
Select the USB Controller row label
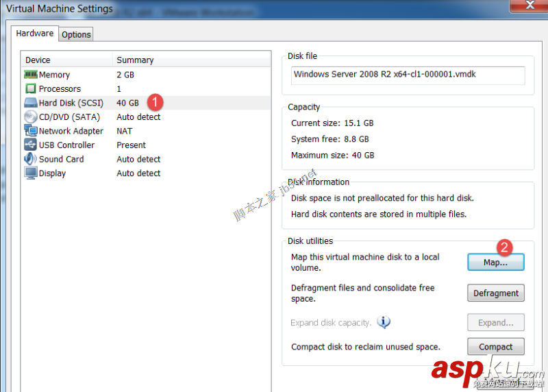[66, 145]
